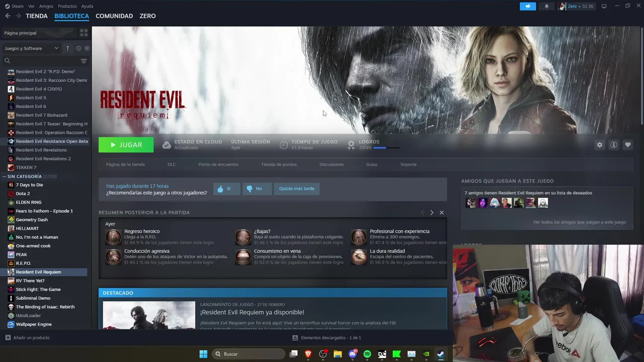This screenshot has width=644, height=362.
Task: Select Geometry Dash in library list
Action: tap(32, 220)
